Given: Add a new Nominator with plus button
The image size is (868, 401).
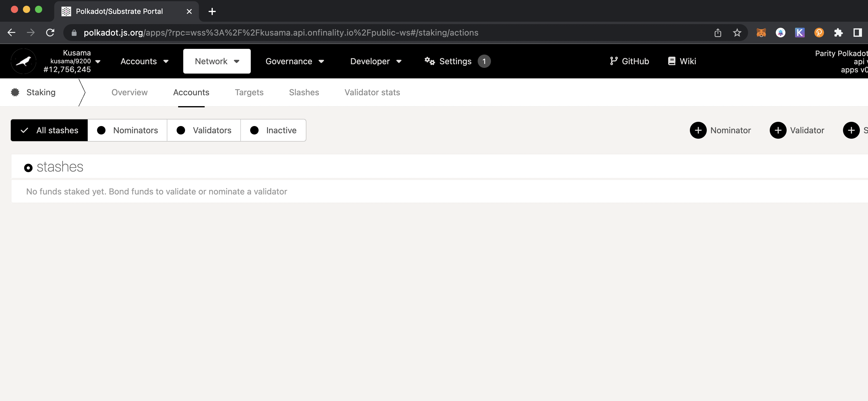Looking at the screenshot, I should (x=720, y=130).
